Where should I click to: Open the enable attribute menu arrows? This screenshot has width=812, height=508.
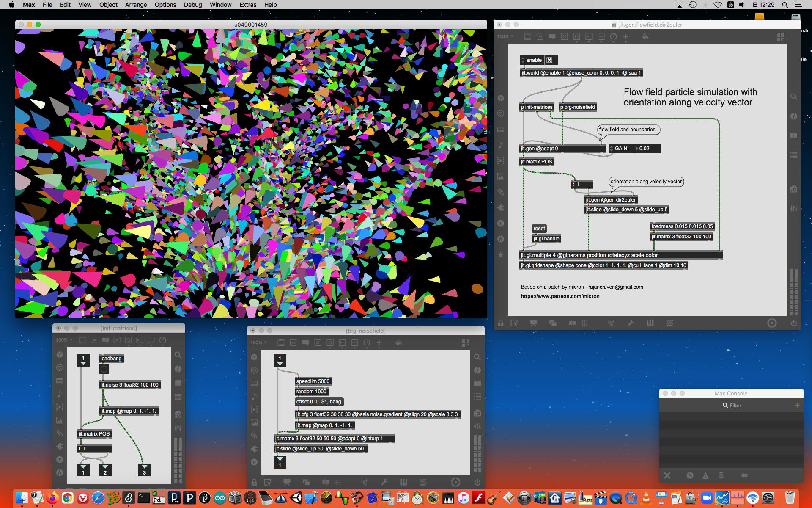[523, 60]
